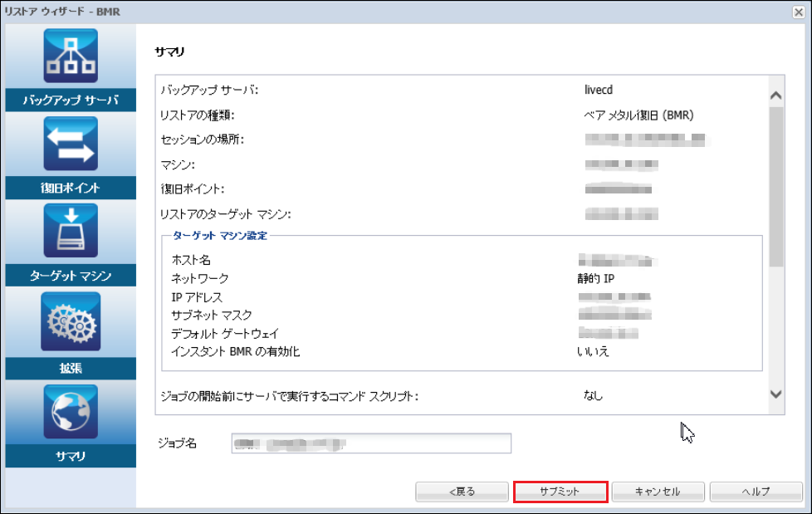This screenshot has height=514, width=812.
Task: Select the 静的 IP network value
Action: click(596, 279)
